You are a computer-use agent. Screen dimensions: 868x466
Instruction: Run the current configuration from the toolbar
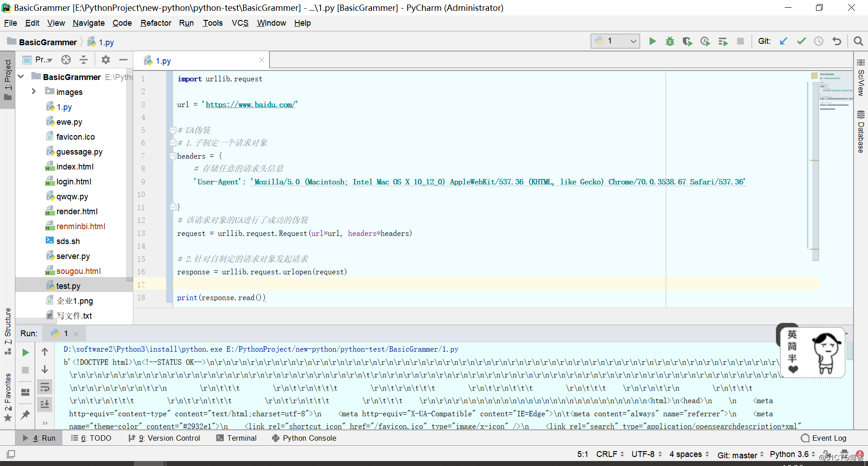point(652,42)
